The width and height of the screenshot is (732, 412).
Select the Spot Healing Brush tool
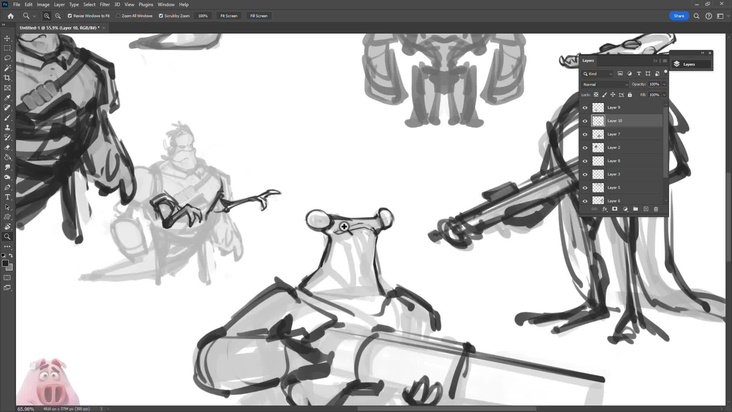pyautogui.click(x=7, y=108)
